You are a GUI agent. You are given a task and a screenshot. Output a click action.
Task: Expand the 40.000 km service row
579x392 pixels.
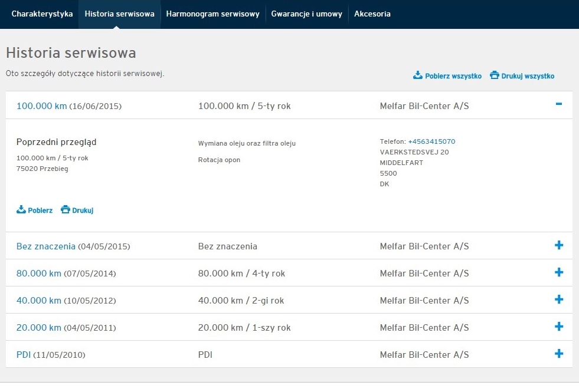(559, 300)
